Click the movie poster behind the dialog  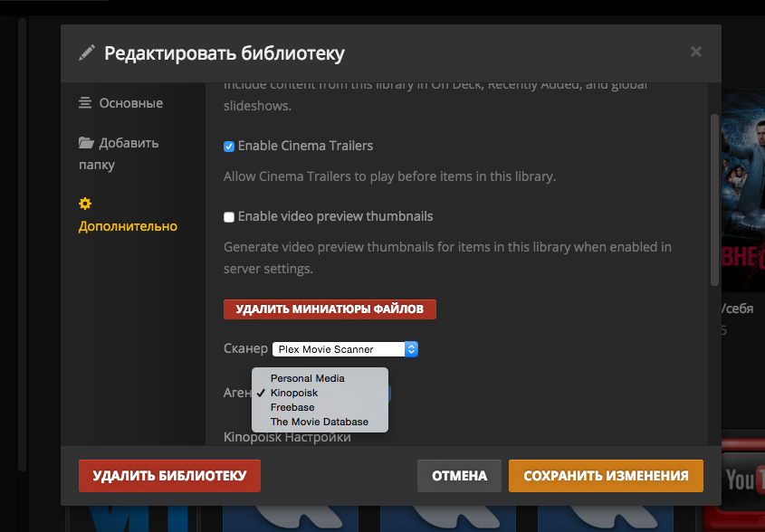click(743, 190)
